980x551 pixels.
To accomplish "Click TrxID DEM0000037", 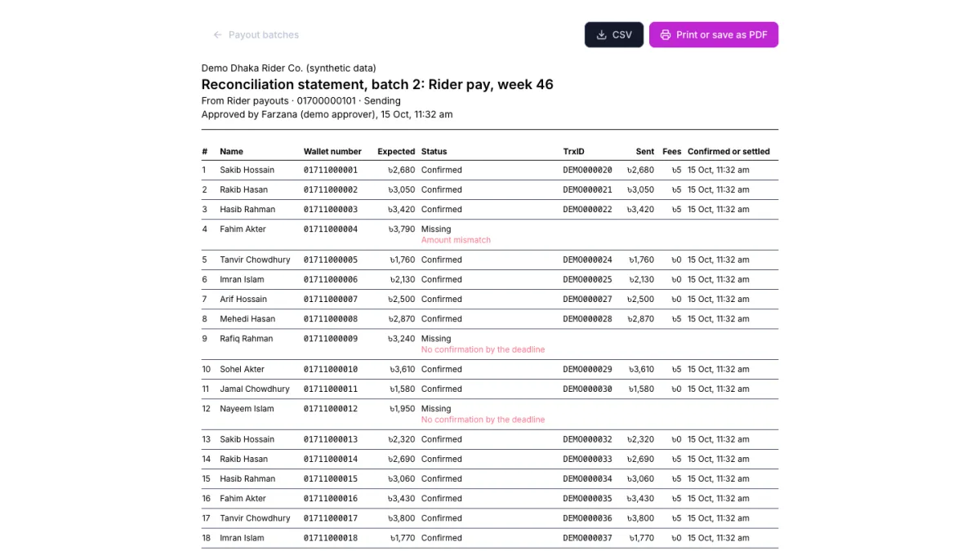I will coord(587,539).
